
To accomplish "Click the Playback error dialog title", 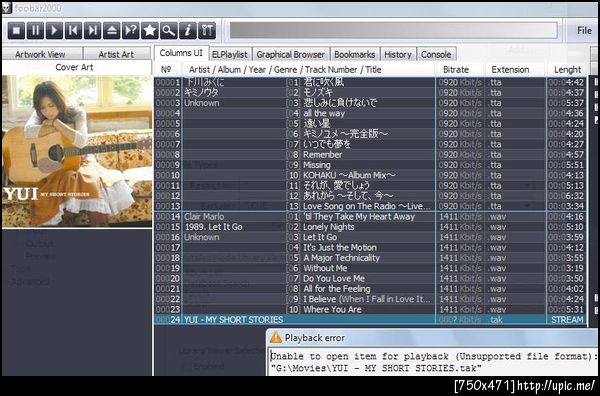I will 315,338.
